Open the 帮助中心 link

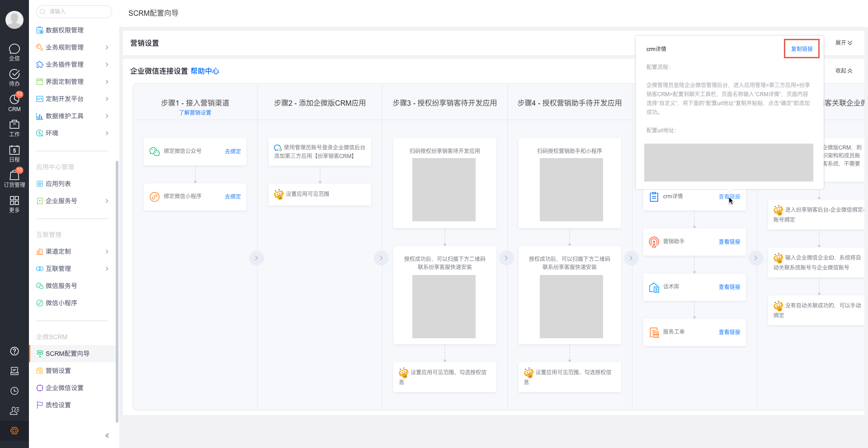tap(205, 71)
